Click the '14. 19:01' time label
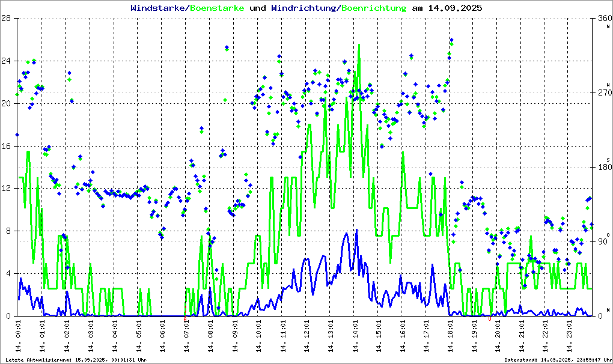This screenshot has width=613, height=364. 475,336
